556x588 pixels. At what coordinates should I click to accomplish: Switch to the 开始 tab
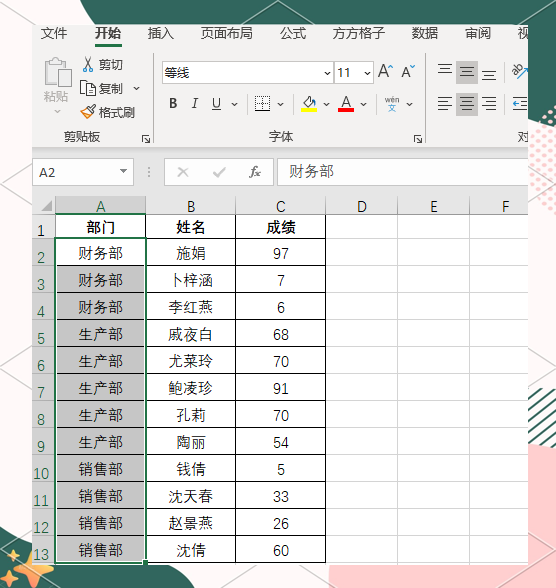(108, 33)
